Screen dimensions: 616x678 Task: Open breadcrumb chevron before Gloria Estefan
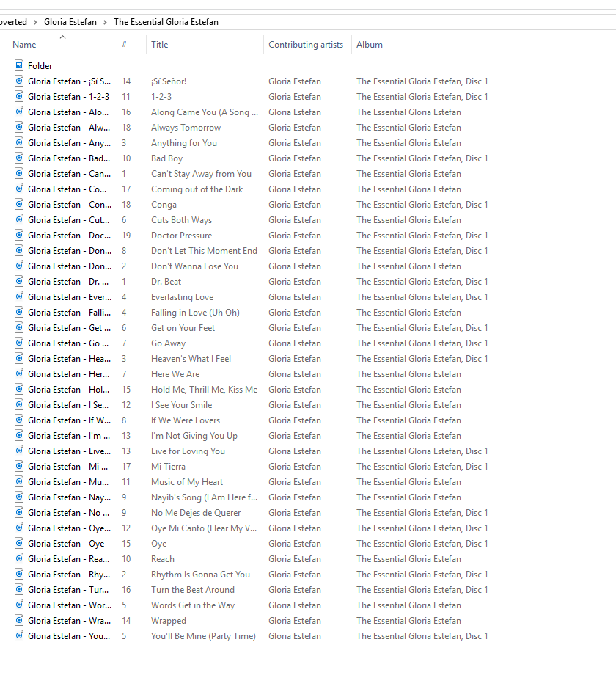tap(35, 22)
